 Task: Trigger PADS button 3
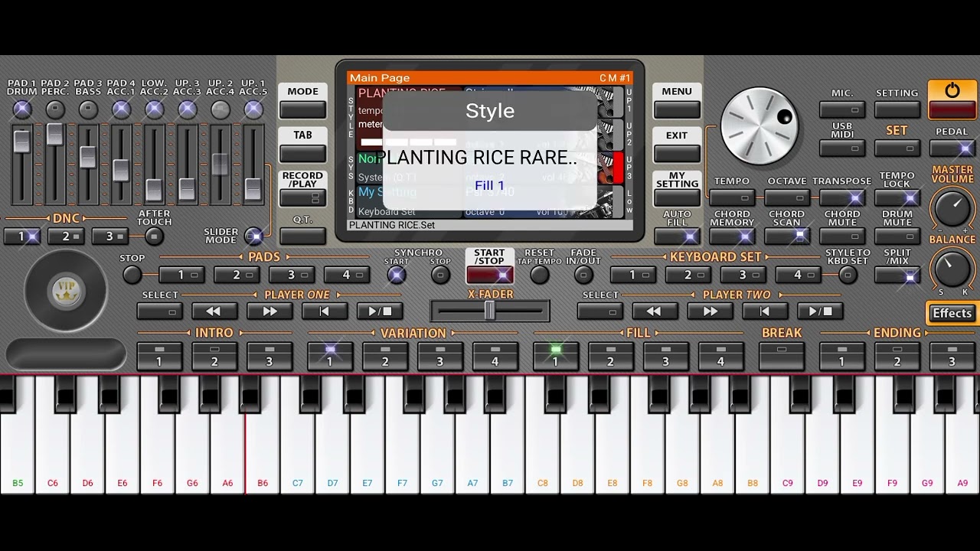coord(291,275)
